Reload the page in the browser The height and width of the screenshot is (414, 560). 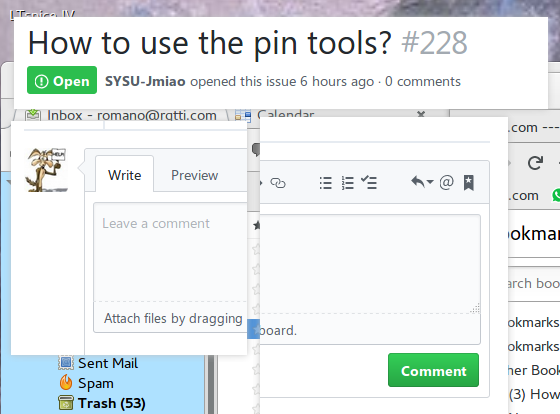click(535, 163)
